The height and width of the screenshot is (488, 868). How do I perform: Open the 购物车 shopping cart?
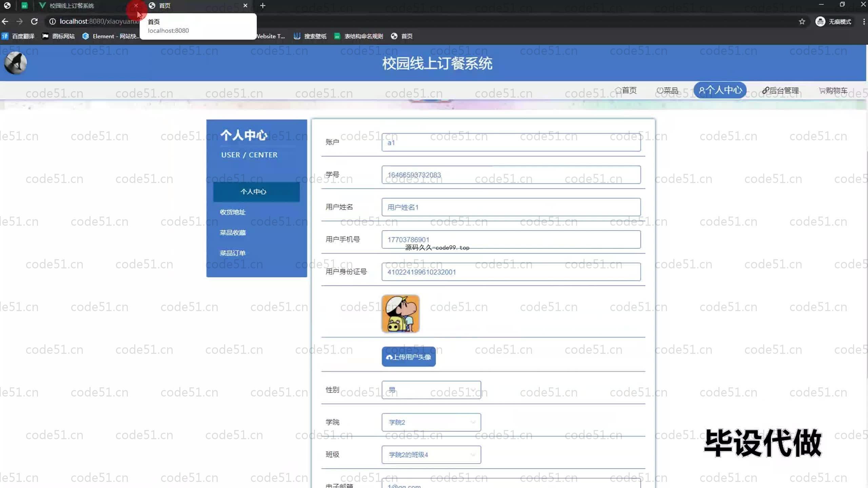coord(833,90)
